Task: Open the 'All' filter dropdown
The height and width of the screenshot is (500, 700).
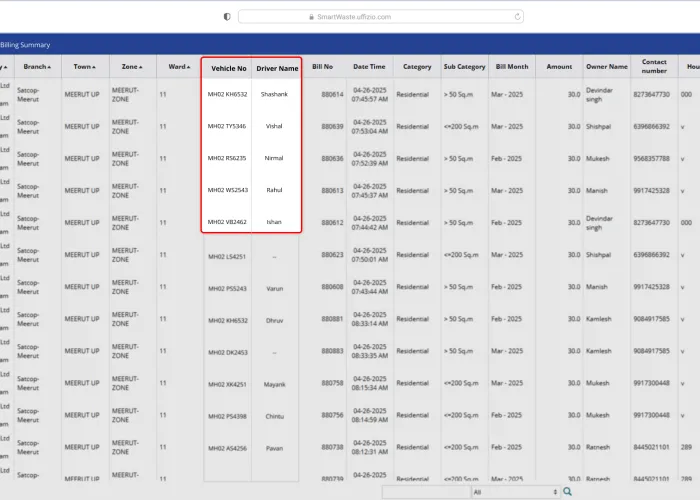Action: (x=514, y=492)
